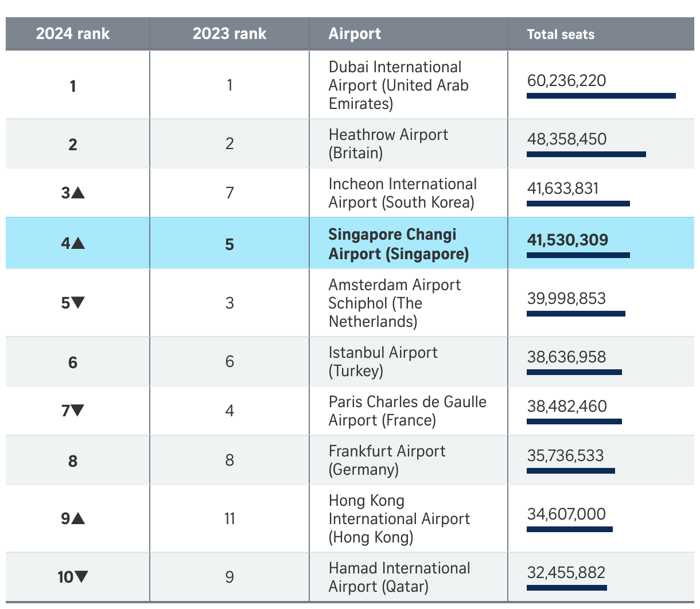This screenshot has height=609, width=700.
Task: Click the Hong Kong International Airport name
Action: [399, 519]
